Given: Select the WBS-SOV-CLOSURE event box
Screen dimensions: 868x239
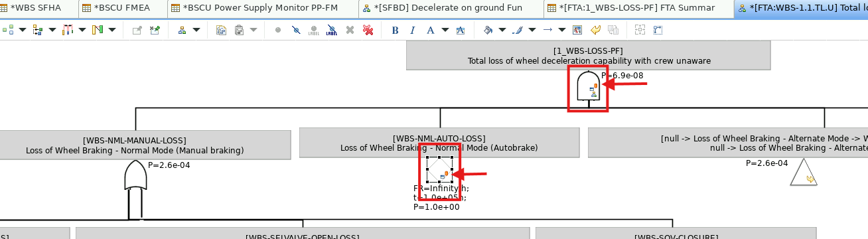Looking at the screenshot, I should point(676,233).
